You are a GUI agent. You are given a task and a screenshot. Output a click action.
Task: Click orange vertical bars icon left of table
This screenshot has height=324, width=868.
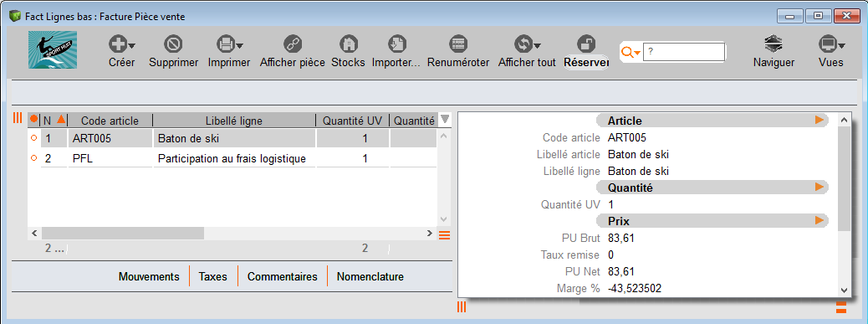[x=18, y=117]
